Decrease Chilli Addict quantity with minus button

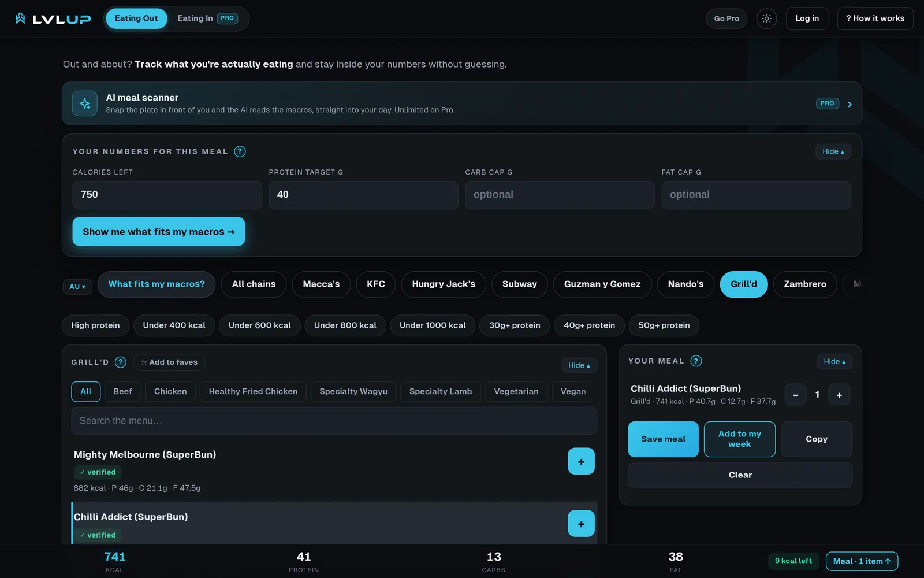pyautogui.click(x=795, y=395)
